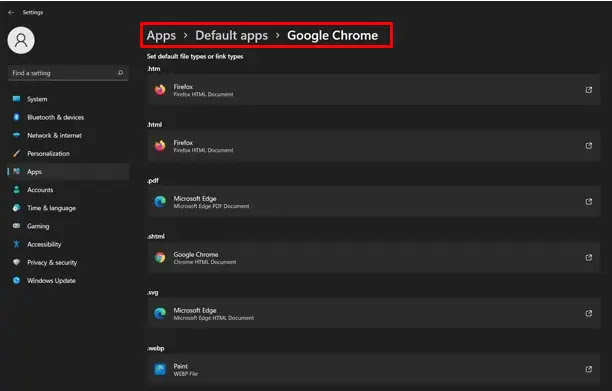Click the open-external icon in .html row
Screen dimensions: 612x391
click(x=589, y=146)
